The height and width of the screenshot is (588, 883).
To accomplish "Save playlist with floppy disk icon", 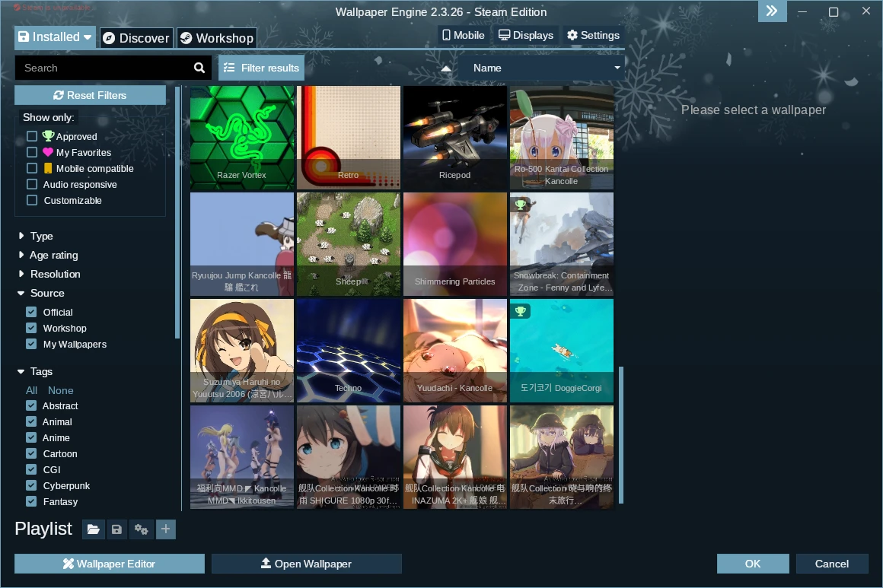I will [x=116, y=529].
